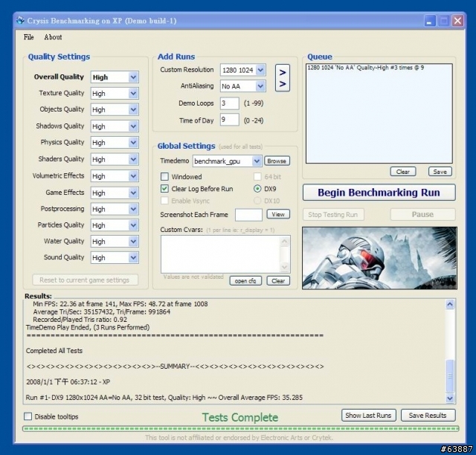Image resolution: width=476 pixels, height=455 pixels.
Task: Clear the Custom Cvars box
Action: point(278,281)
